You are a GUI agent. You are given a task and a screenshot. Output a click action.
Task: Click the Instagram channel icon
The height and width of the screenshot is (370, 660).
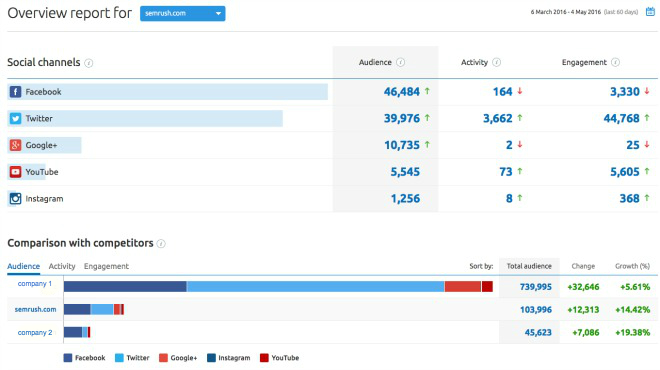pyautogui.click(x=16, y=199)
